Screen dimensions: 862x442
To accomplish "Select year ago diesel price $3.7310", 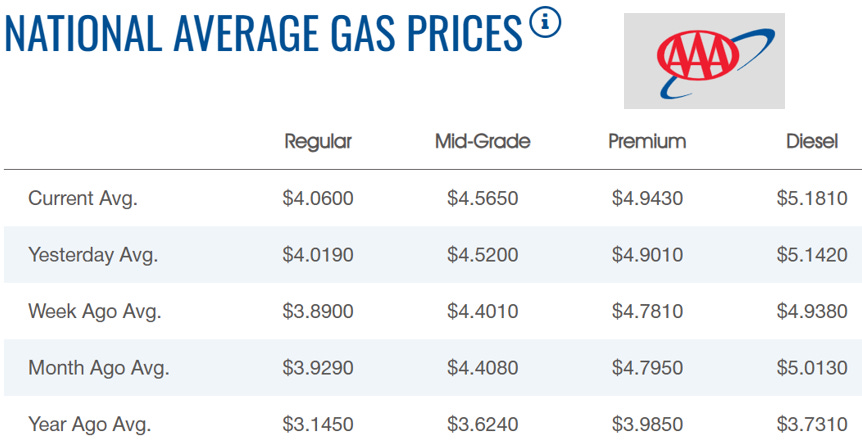I will [812, 424].
